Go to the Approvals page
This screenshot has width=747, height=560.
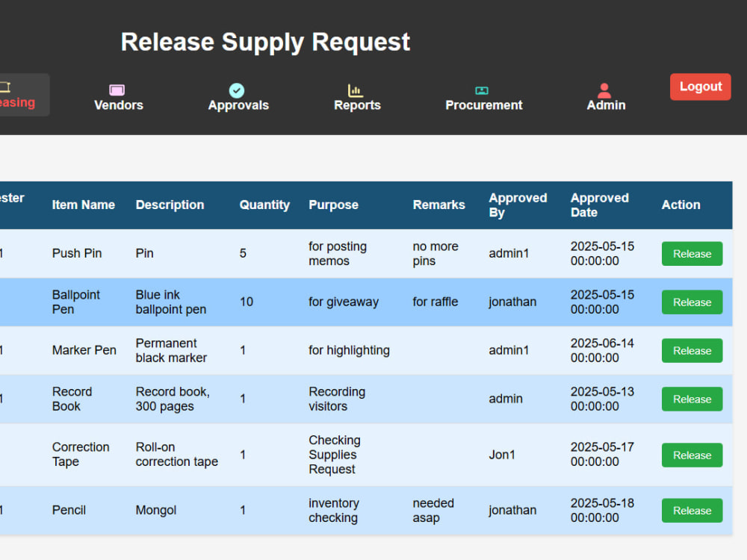238,105
